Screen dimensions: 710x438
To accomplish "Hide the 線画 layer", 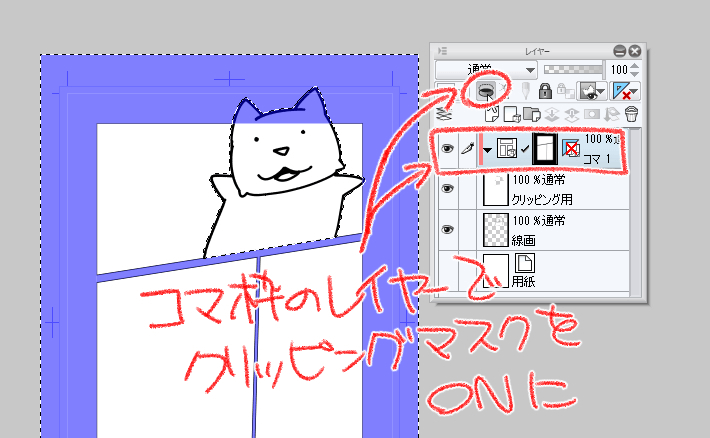I will (x=447, y=229).
